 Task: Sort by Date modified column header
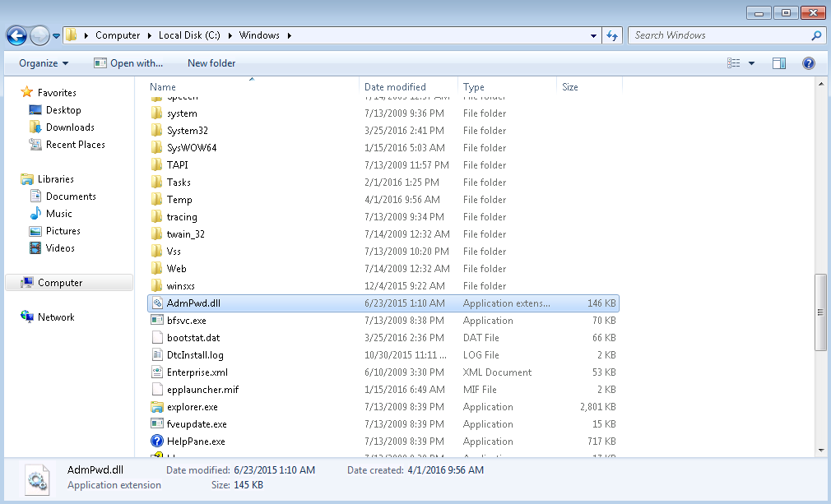point(408,87)
